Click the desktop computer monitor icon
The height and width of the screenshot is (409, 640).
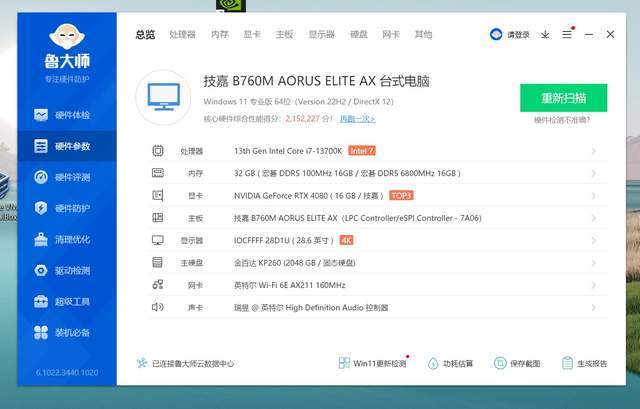tap(163, 97)
